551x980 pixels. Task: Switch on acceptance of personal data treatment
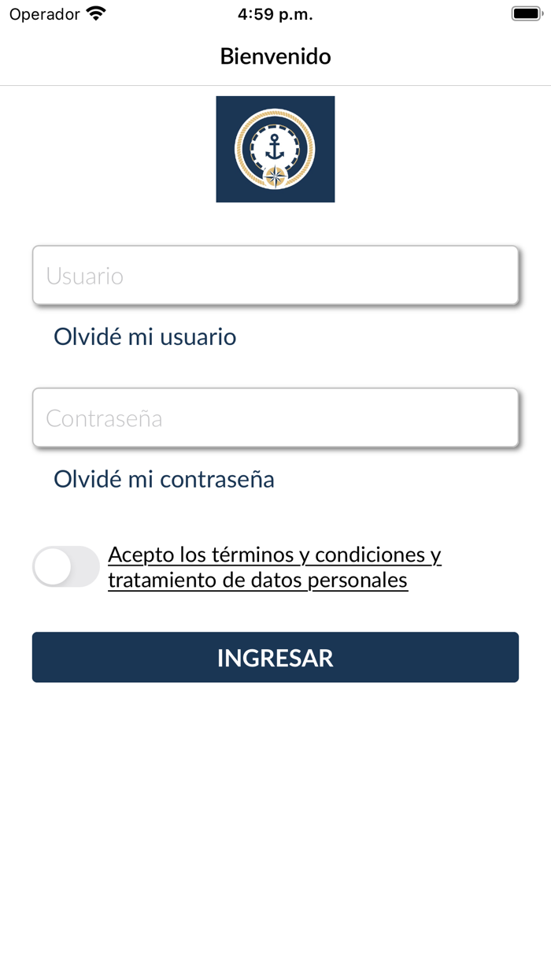pos(66,566)
